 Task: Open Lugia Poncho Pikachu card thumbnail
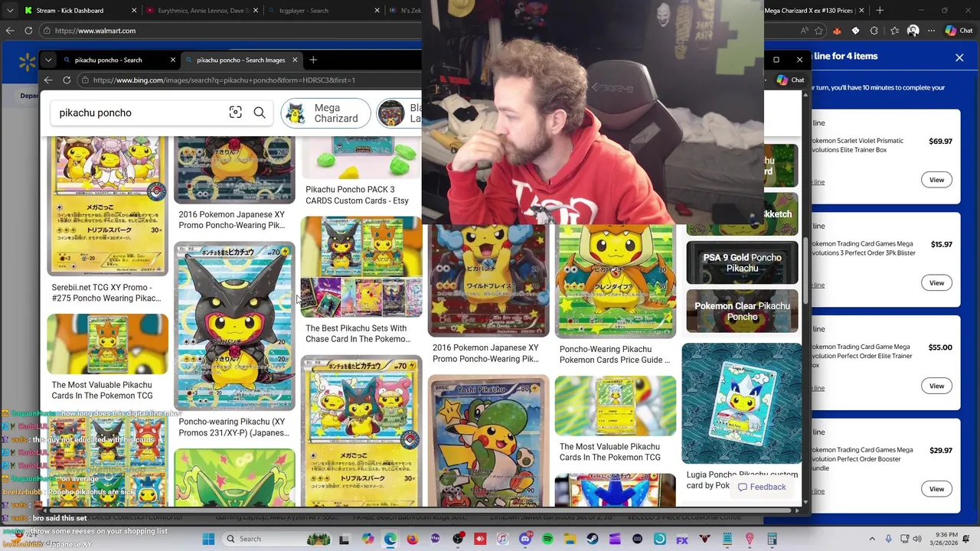(742, 403)
